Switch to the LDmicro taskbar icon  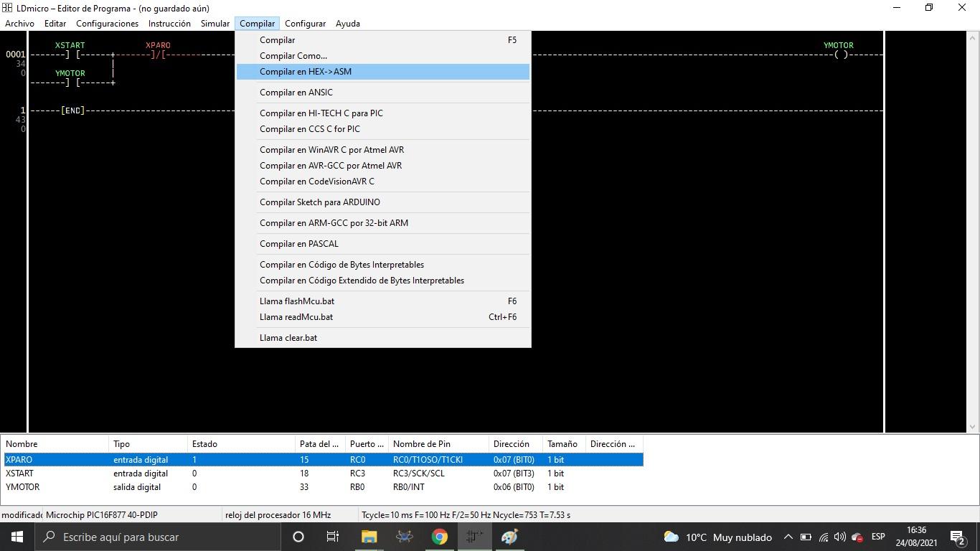pyautogui.click(x=475, y=537)
